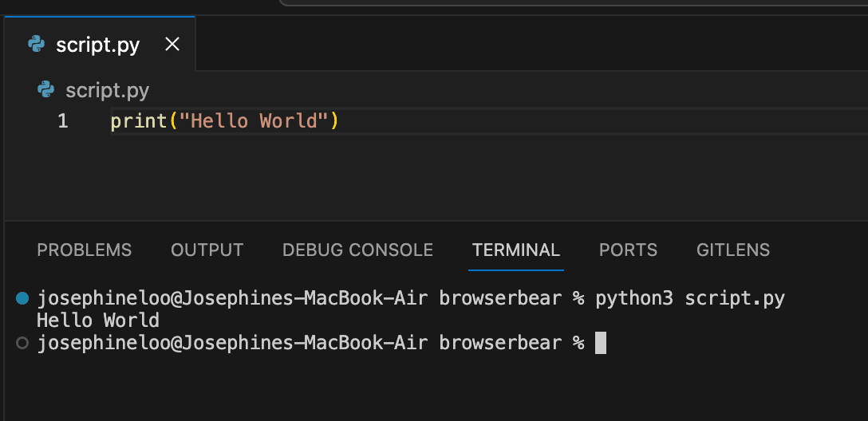Screen dimensions: 868x421
Task: Select the TERMINAL panel tab
Action: coord(516,250)
